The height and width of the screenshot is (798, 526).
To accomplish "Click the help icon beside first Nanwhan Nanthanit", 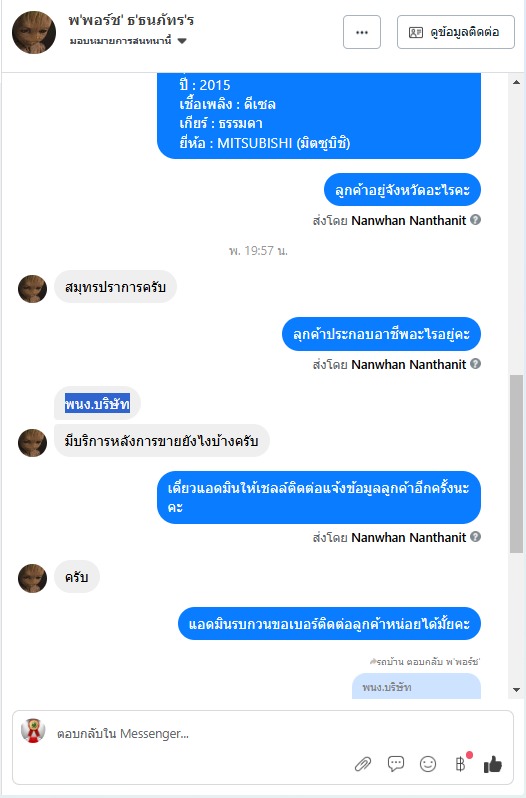I will (476, 220).
